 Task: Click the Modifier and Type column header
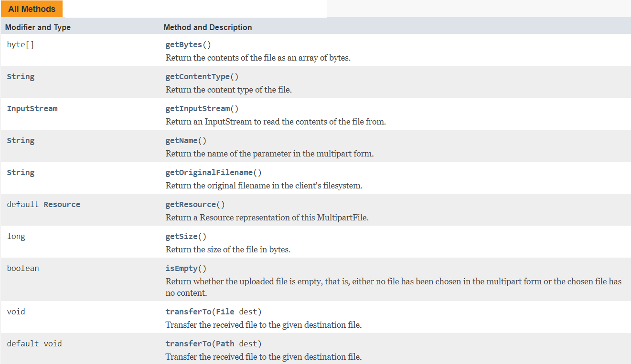[x=38, y=28]
